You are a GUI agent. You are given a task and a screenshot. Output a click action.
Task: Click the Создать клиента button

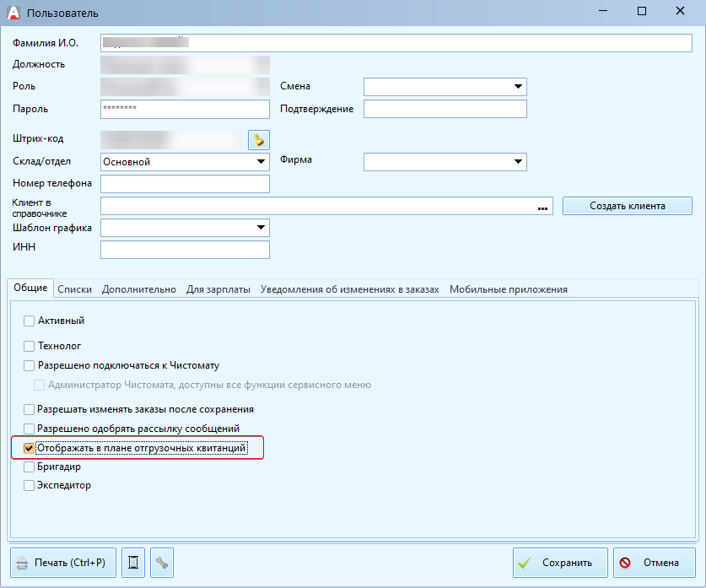(628, 206)
